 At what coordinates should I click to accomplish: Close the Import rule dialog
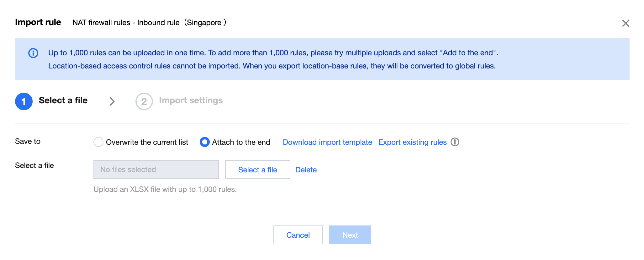(x=626, y=23)
